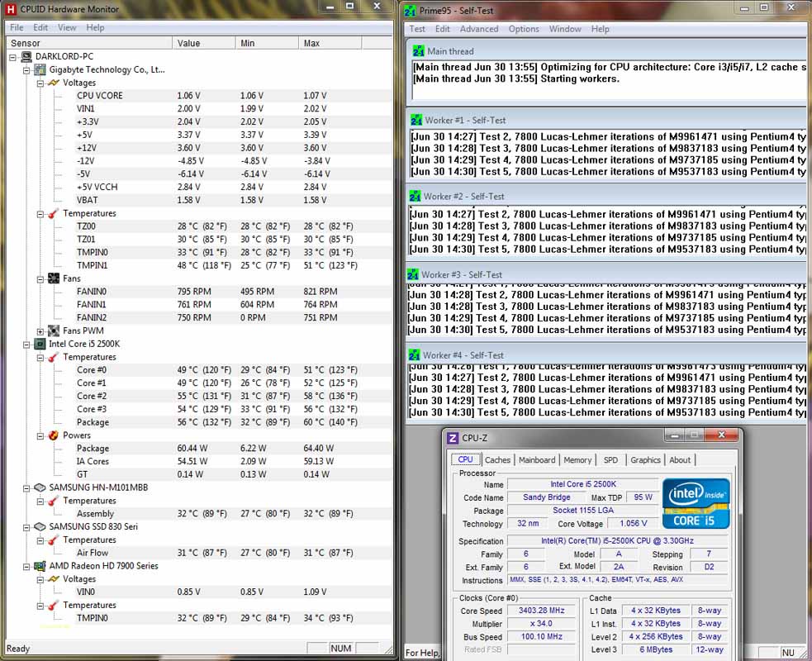The image size is (812, 661).
Task: Select the FANIN0 fan speed row
Action: coord(233,292)
